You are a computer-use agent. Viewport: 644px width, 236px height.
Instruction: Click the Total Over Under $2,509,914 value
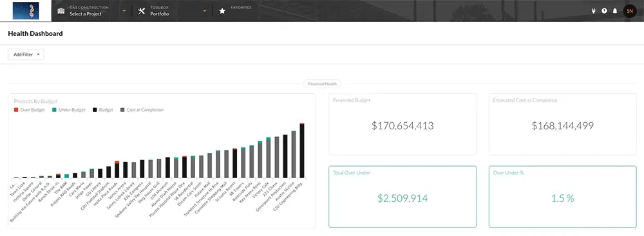coord(402,199)
